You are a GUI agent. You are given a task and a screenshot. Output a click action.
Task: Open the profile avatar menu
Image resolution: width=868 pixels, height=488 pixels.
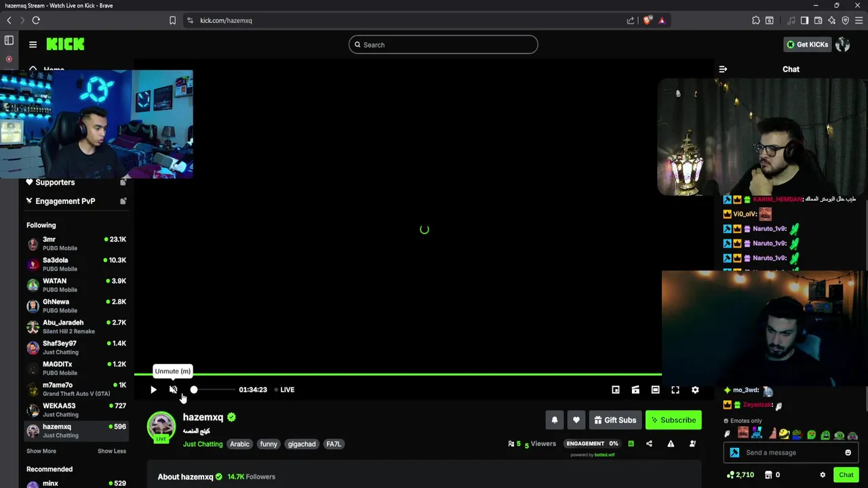[x=843, y=45]
